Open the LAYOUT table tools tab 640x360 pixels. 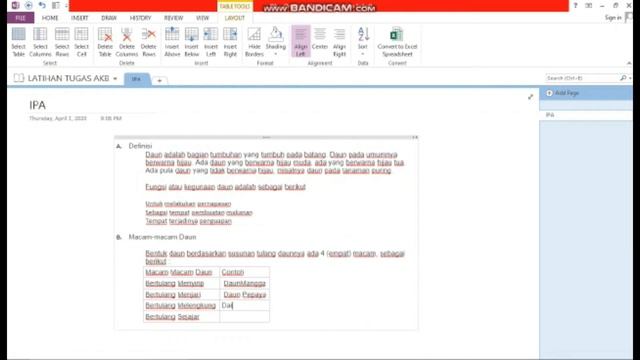[235, 18]
